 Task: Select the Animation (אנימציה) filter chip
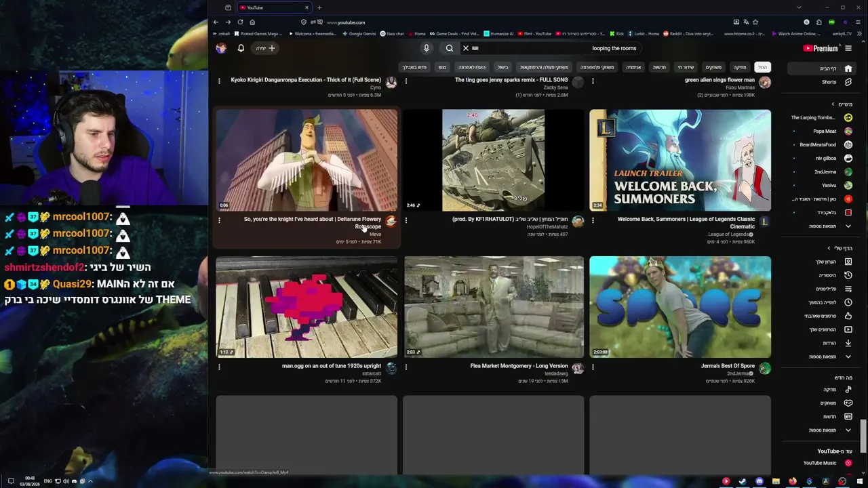coord(633,67)
